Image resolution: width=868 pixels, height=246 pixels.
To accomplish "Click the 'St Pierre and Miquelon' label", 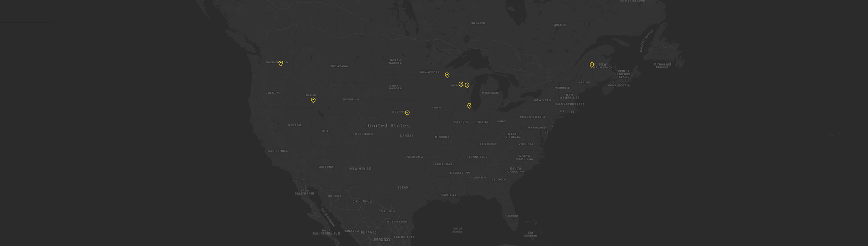I will tap(662, 66).
